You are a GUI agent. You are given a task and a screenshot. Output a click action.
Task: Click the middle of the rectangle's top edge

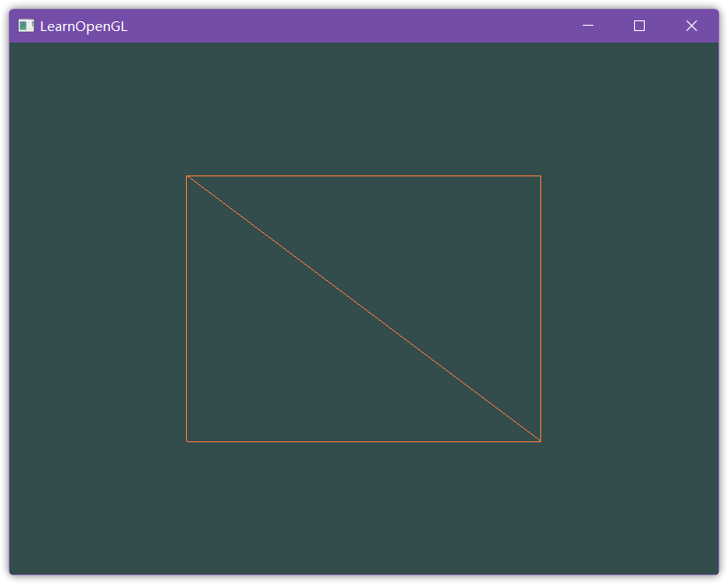(363, 176)
